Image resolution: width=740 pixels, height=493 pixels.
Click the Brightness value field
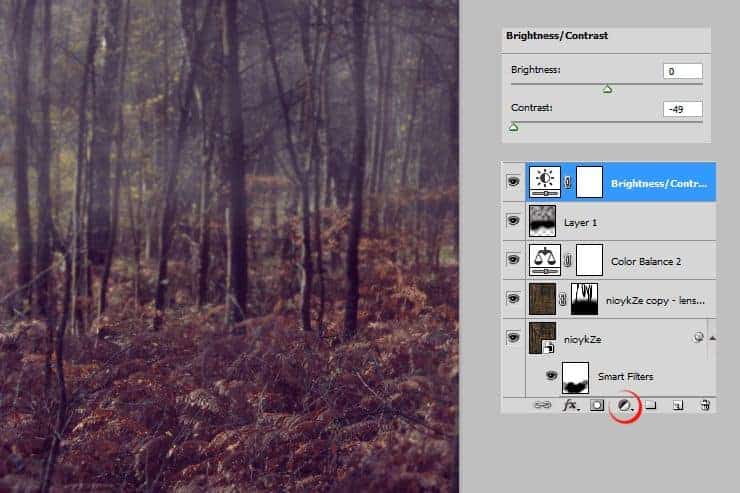682,71
